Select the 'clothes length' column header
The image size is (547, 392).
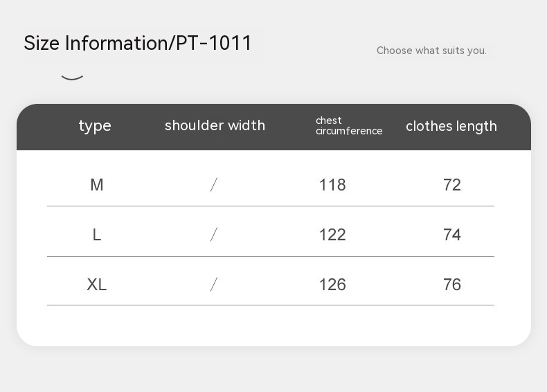click(x=451, y=126)
